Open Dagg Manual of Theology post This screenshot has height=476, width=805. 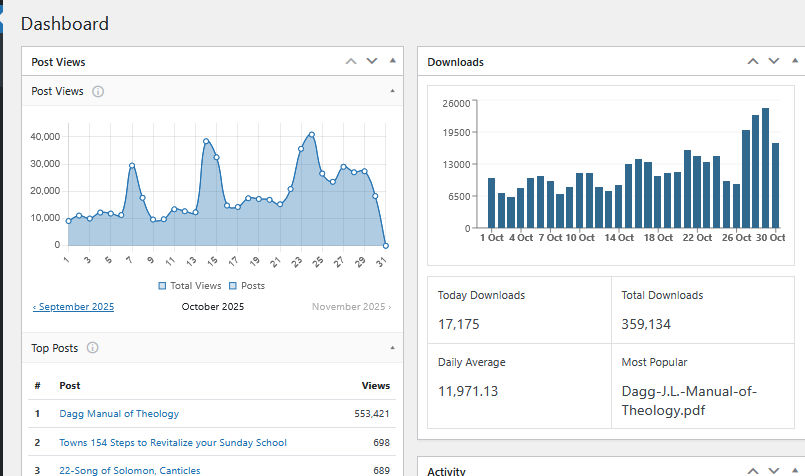point(119,413)
